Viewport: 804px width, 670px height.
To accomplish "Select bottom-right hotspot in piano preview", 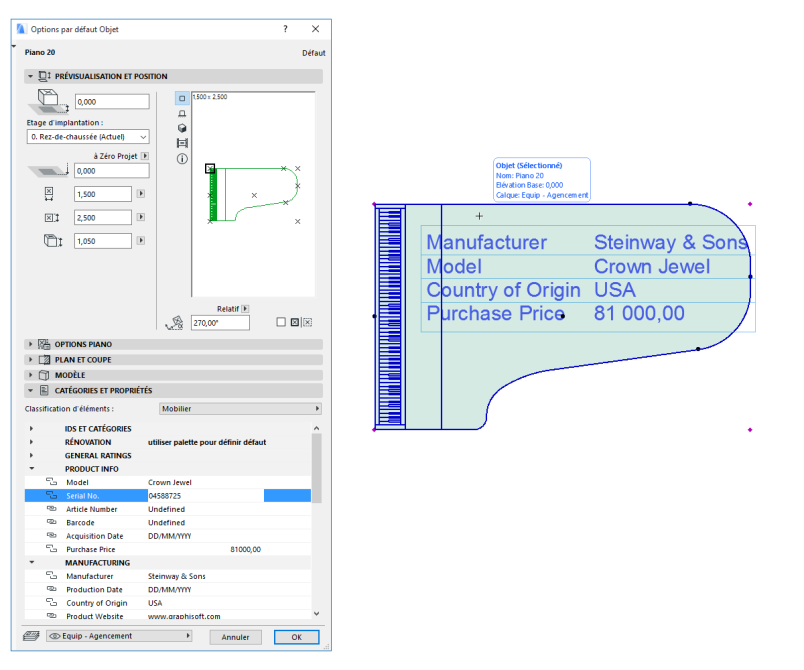I will click(297, 221).
